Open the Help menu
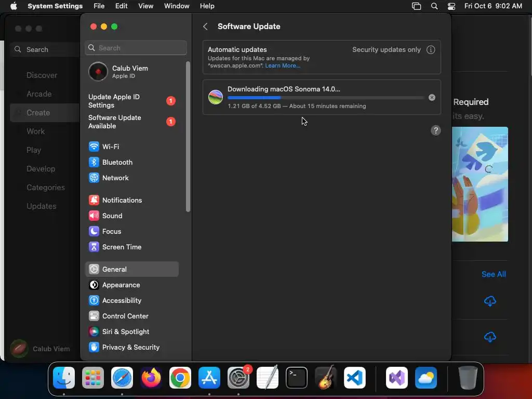Viewport: 532px width, 399px height. pos(207,6)
